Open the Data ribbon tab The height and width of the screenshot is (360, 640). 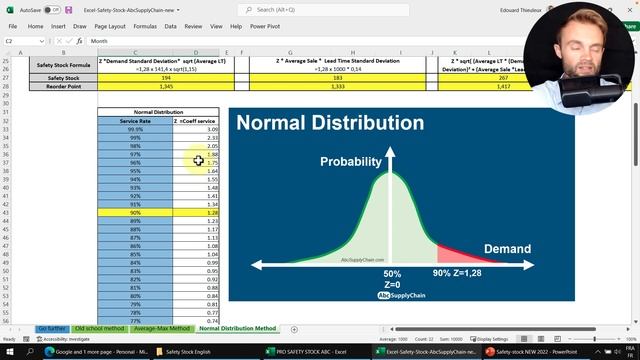pyautogui.click(x=171, y=26)
